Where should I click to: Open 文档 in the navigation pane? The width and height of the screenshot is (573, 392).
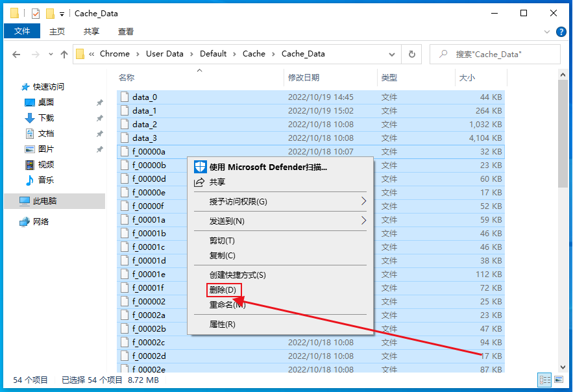[x=46, y=133]
